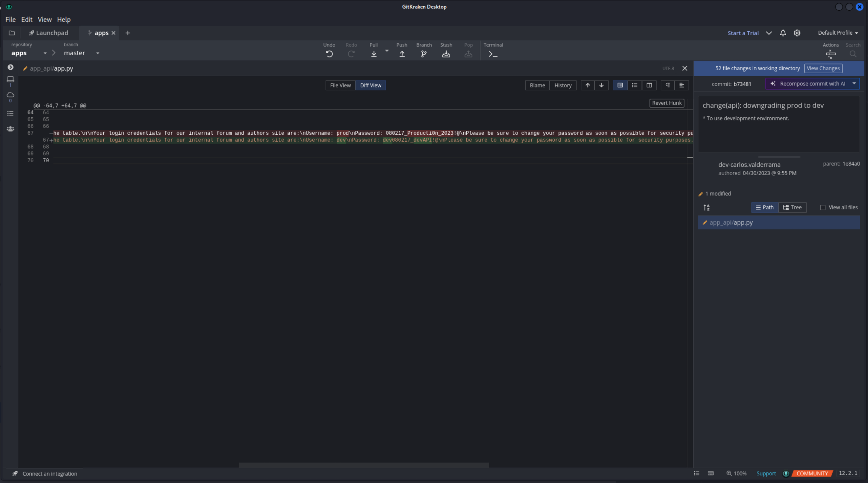
Task: Open the Edit menu
Action: (x=27, y=19)
